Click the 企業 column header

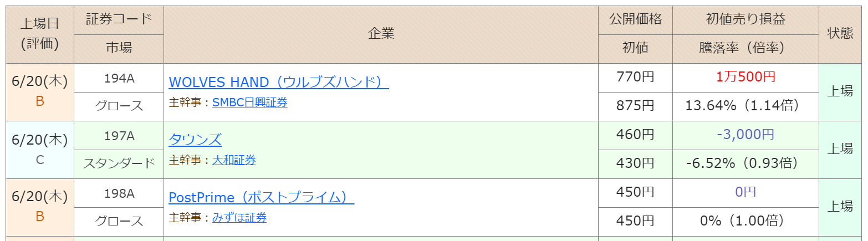coord(381,34)
